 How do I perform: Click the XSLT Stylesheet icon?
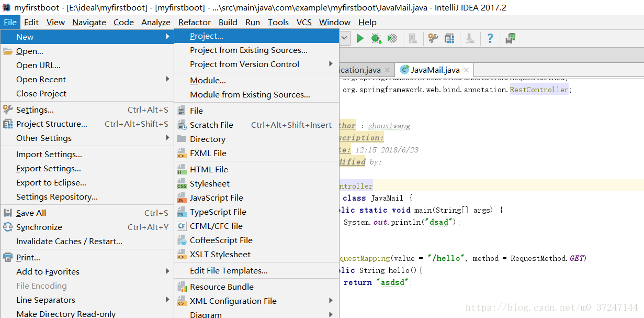pyautogui.click(x=182, y=254)
